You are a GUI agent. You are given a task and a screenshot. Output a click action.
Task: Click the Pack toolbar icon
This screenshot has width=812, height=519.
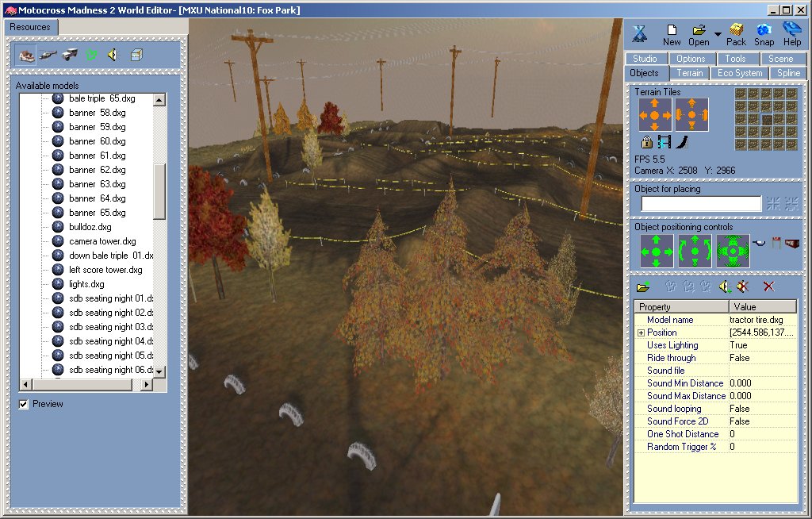(x=736, y=35)
